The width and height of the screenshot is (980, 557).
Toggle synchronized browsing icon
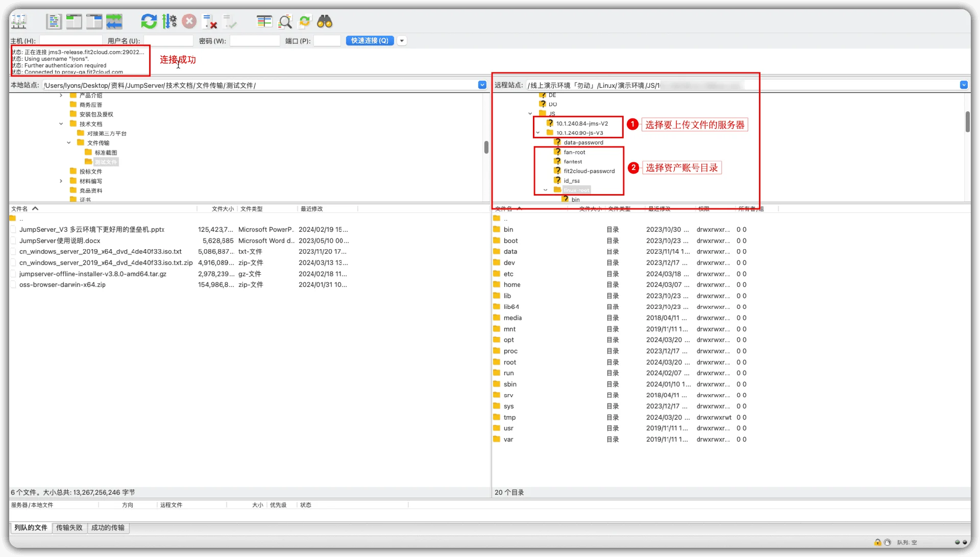tap(305, 21)
